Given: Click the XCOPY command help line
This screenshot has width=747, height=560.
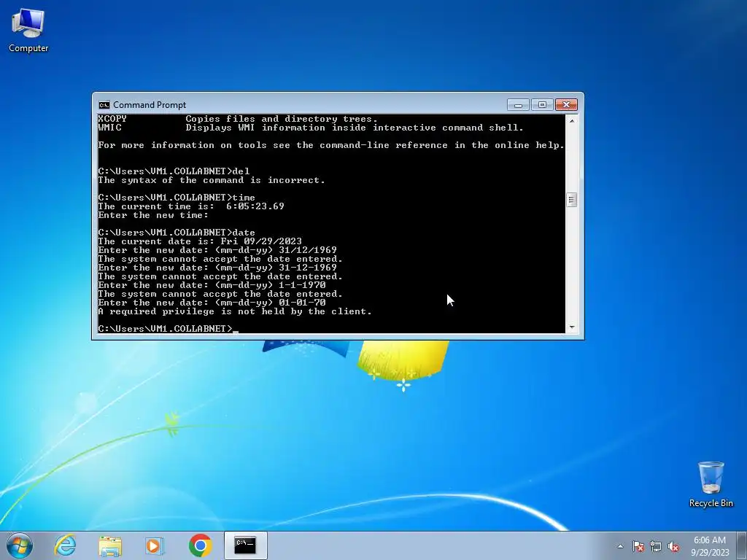Looking at the screenshot, I should (x=238, y=119).
